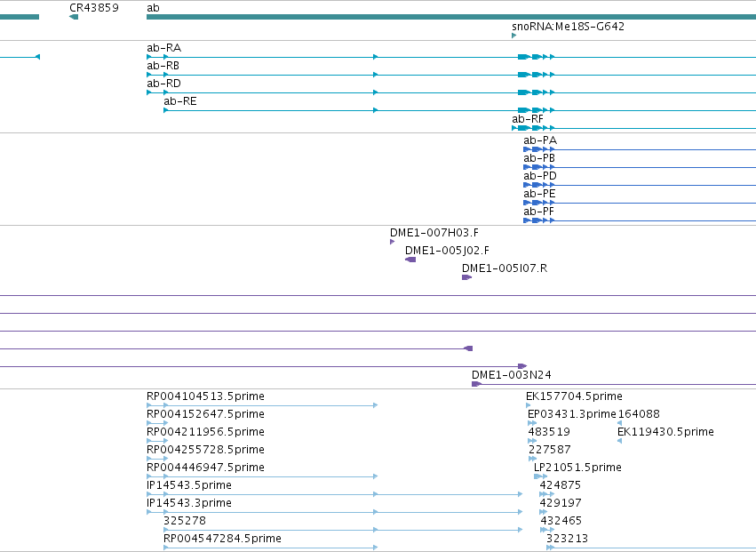756x552 pixels.
Task: Select the ab-RE transcript label
Action: pos(180,101)
